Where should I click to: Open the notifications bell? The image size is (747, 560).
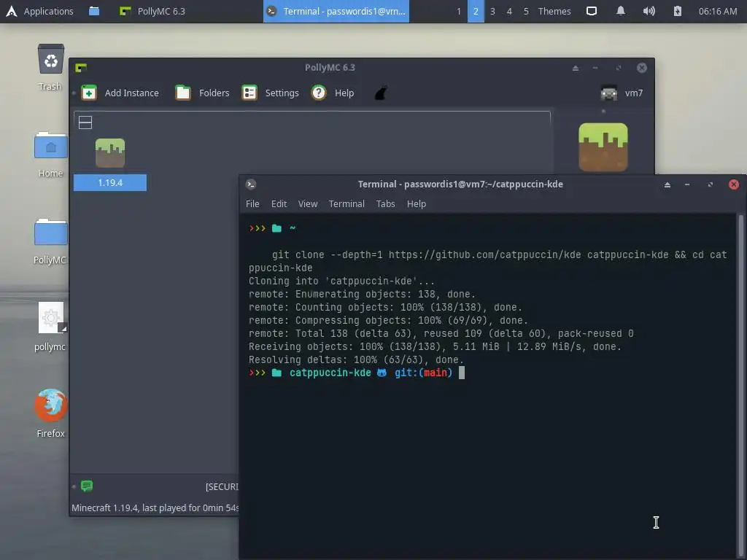point(620,11)
